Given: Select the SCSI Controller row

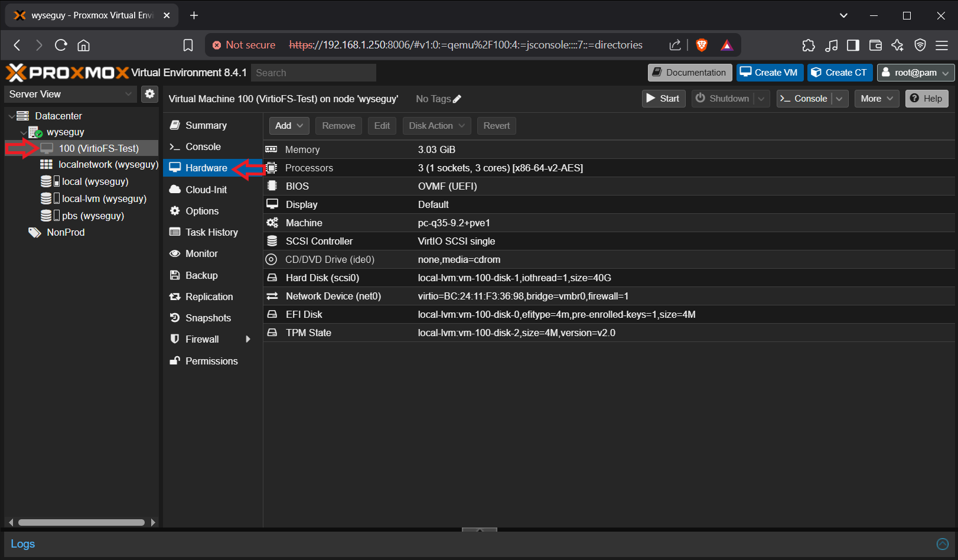Looking at the screenshot, I should (x=609, y=241).
